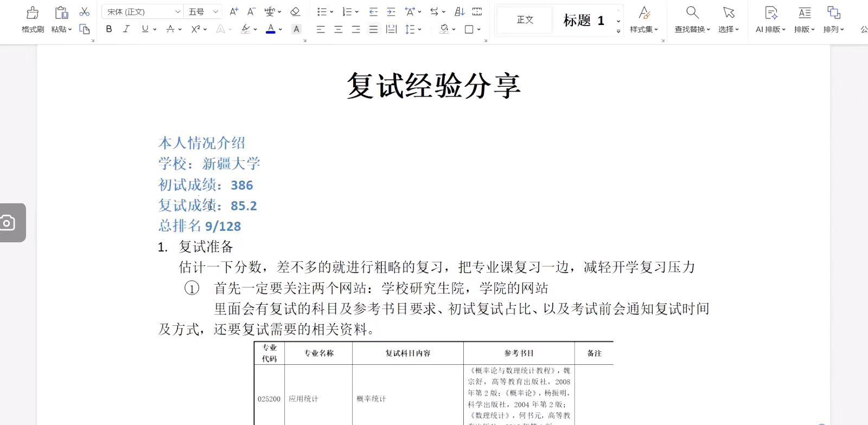Toggle bold formatting

[109, 29]
